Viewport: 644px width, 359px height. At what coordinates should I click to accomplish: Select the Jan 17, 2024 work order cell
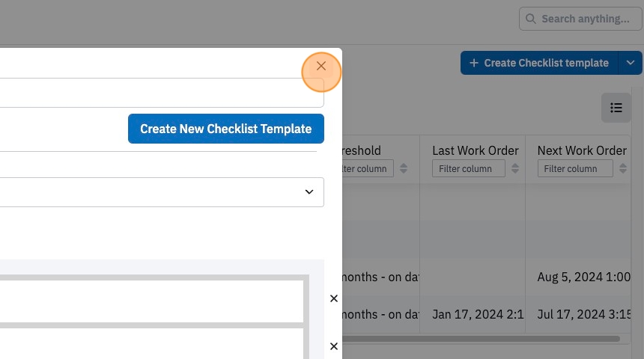tap(478, 314)
